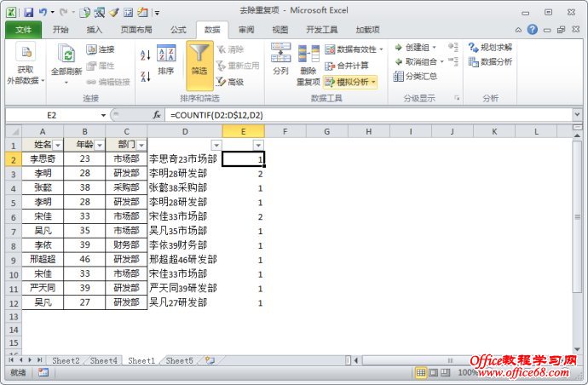The width and height of the screenshot is (588, 385).
Task: Click Reapply filter (重新应用) icon
Action: pos(222,66)
